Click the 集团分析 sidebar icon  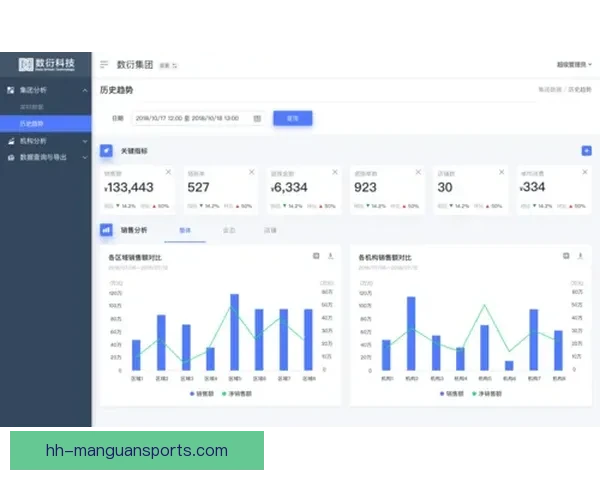click(x=11, y=90)
